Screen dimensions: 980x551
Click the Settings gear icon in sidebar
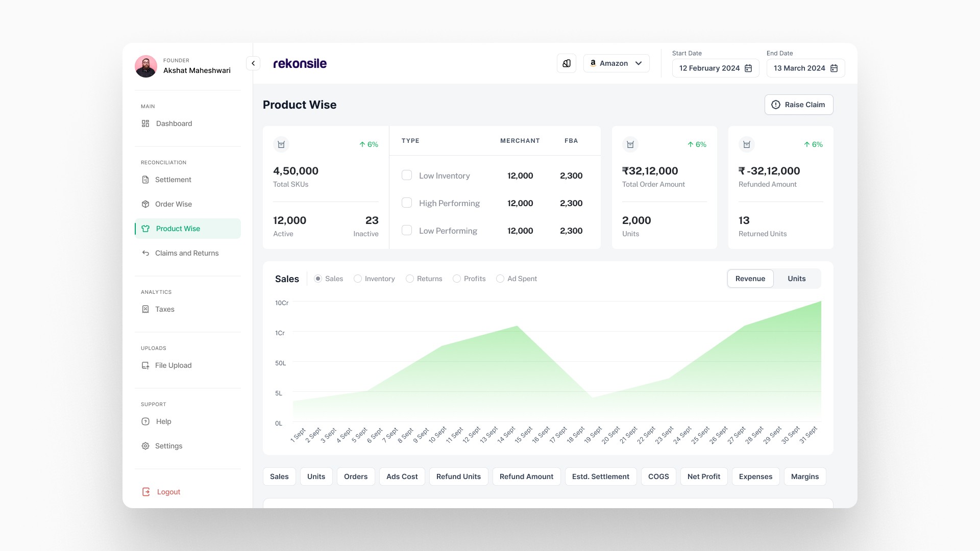[x=145, y=446]
